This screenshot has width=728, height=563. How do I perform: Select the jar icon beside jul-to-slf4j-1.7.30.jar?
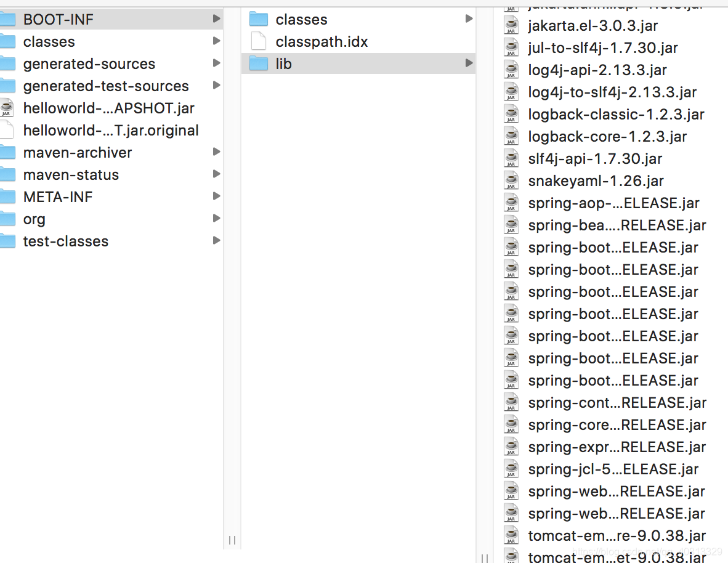coord(511,48)
